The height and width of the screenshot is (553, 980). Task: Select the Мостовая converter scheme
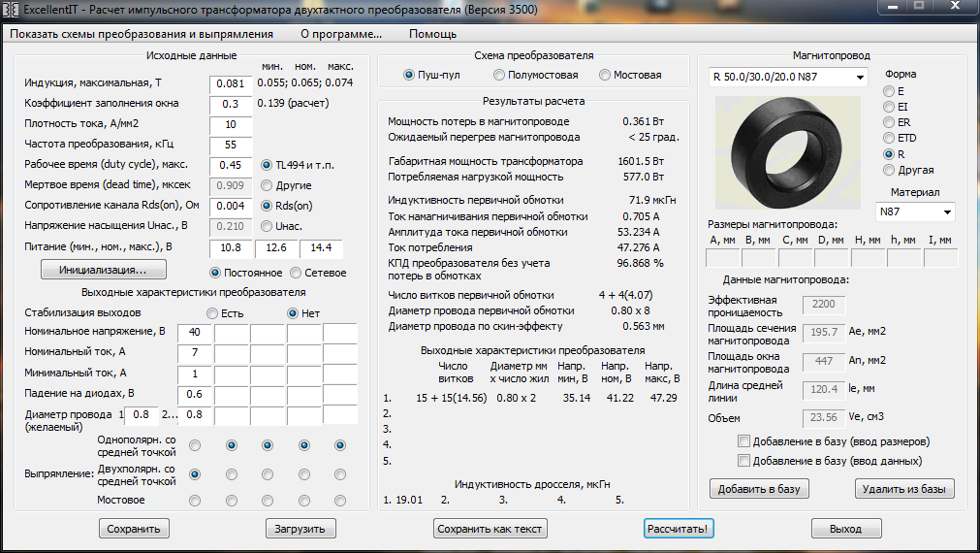click(605, 75)
